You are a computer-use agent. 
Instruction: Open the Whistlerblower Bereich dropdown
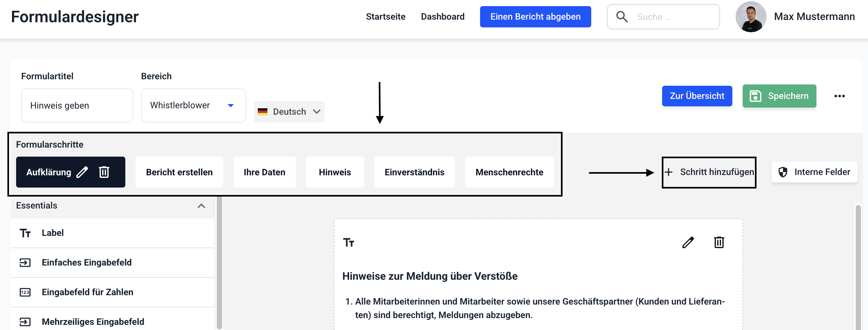point(193,105)
